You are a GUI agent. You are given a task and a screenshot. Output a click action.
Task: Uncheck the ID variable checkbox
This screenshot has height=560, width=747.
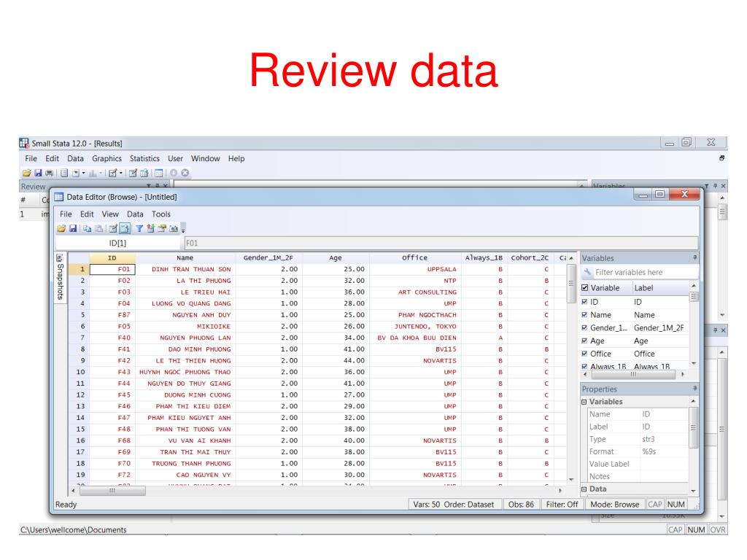tap(584, 301)
